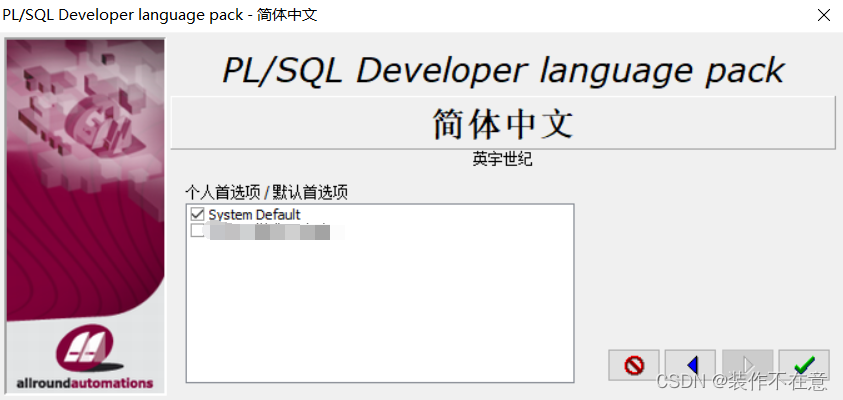843x400 pixels.
Task: Click the red cancel icon button
Action: point(634,366)
